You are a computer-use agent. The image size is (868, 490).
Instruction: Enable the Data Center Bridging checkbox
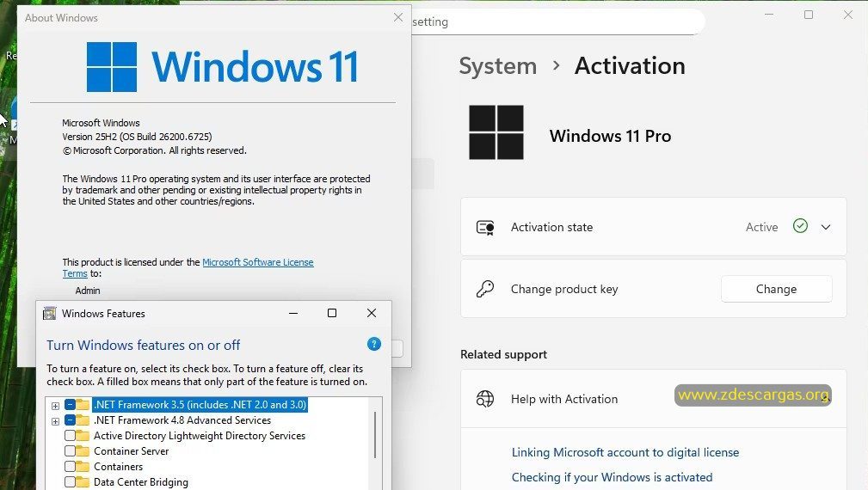coord(70,481)
